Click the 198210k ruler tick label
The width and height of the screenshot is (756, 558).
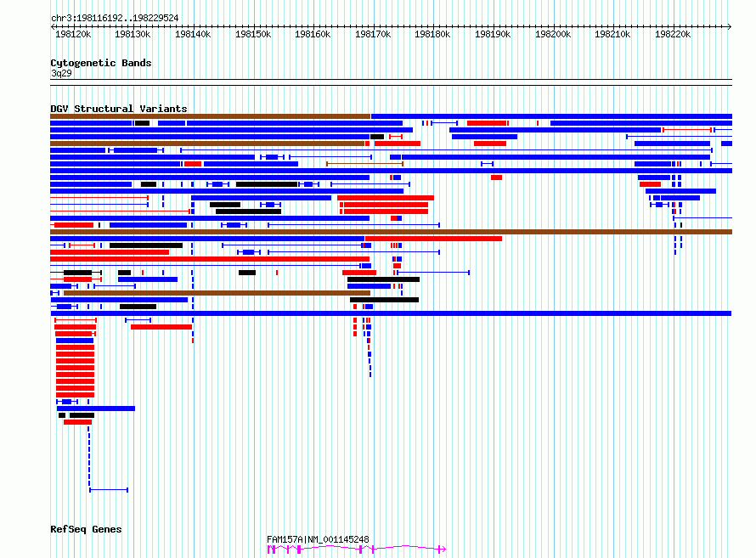click(612, 34)
